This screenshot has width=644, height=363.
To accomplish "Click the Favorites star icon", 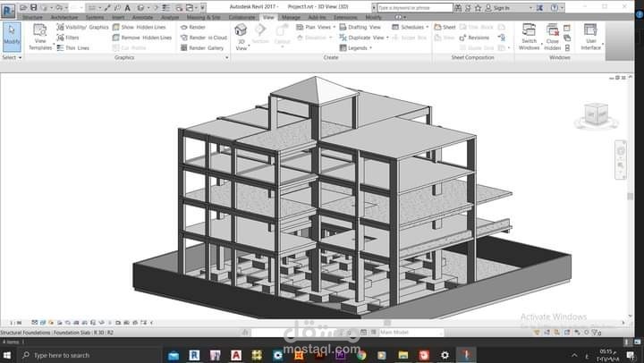I will [x=478, y=8].
